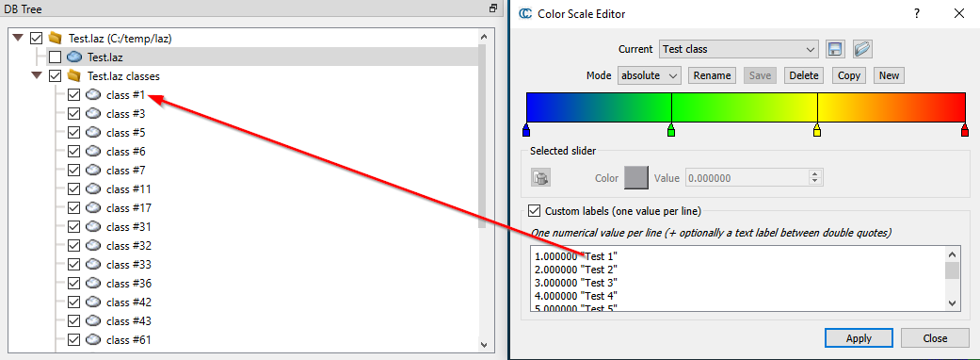Uncheck the class #6 checkbox
This screenshot has width=980, height=360.
(x=73, y=151)
